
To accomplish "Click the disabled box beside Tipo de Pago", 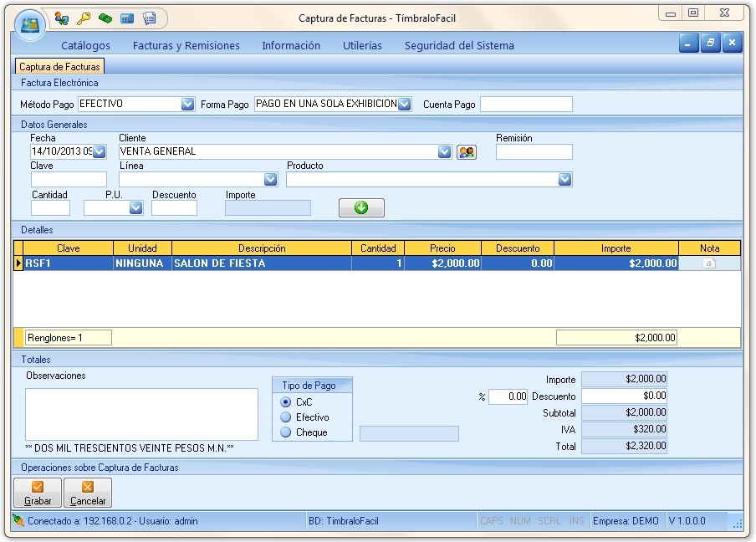I will pyautogui.click(x=409, y=433).
